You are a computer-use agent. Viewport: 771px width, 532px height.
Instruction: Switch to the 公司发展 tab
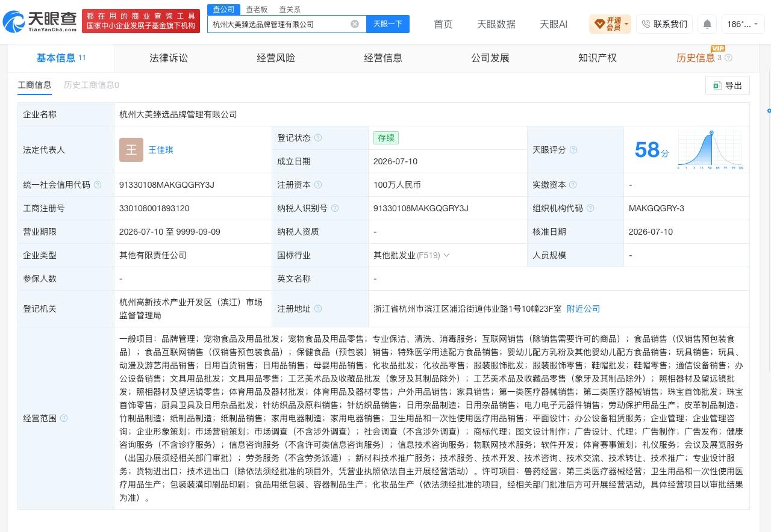tap(490, 58)
